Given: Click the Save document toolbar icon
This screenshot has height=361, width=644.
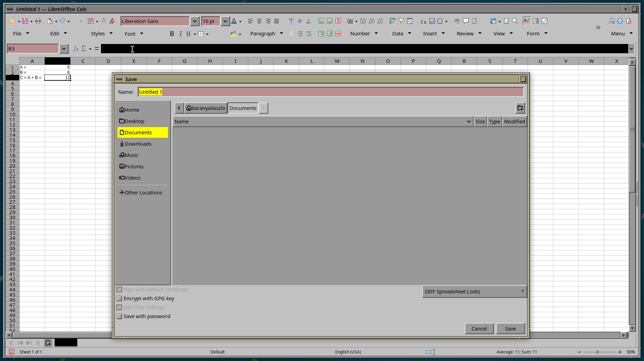Looking at the screenshot, I should 25,21.
